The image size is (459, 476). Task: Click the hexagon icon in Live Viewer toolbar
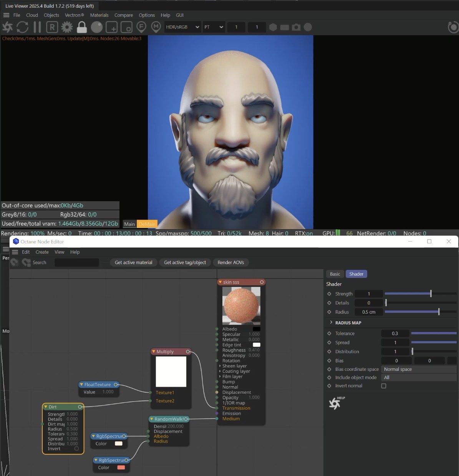click(x=273, y=27)
